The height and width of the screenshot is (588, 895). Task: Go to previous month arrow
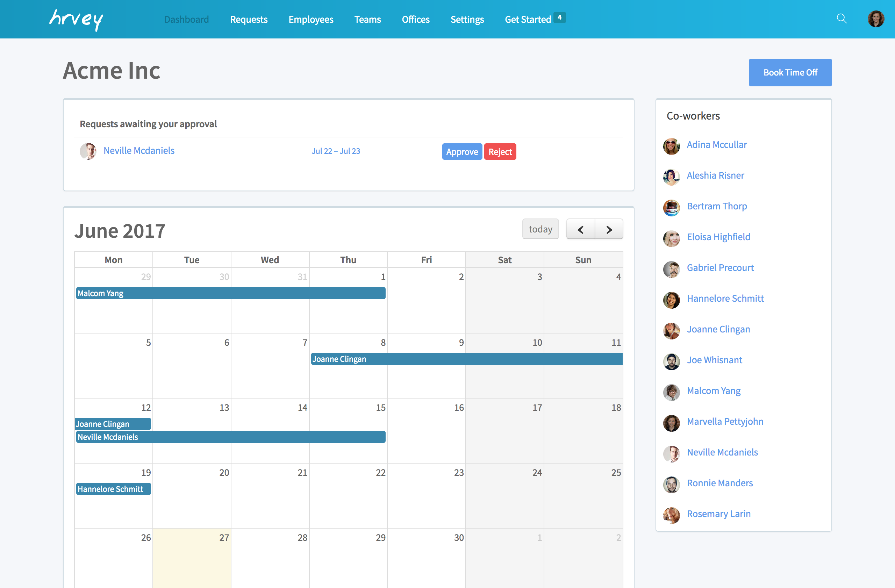point(580,229)
